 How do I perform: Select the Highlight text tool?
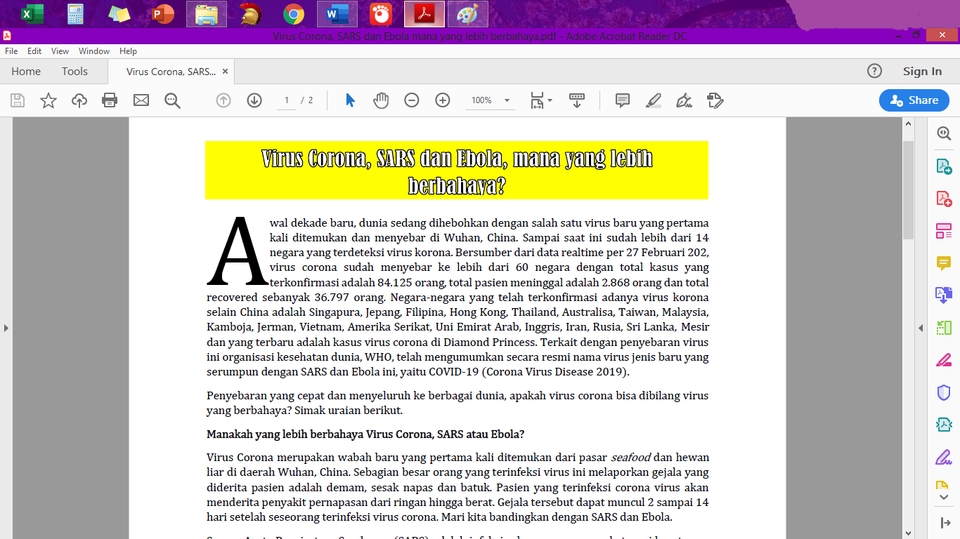click(x=653, y=100)
